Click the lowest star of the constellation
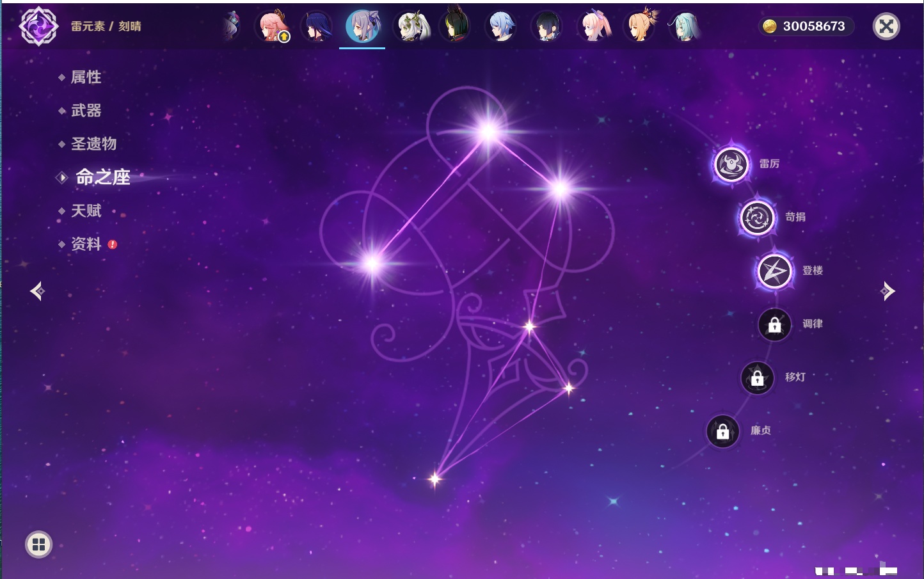The width and height of the screenshot is (924, 579). pos(435,479)
